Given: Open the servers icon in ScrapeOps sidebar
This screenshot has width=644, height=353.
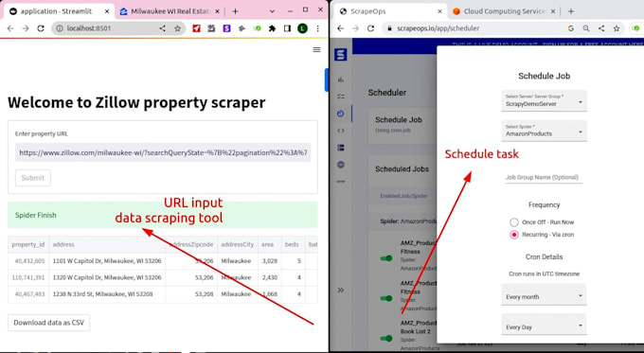Looking at the screenshot, I should (x=341, y=148).
